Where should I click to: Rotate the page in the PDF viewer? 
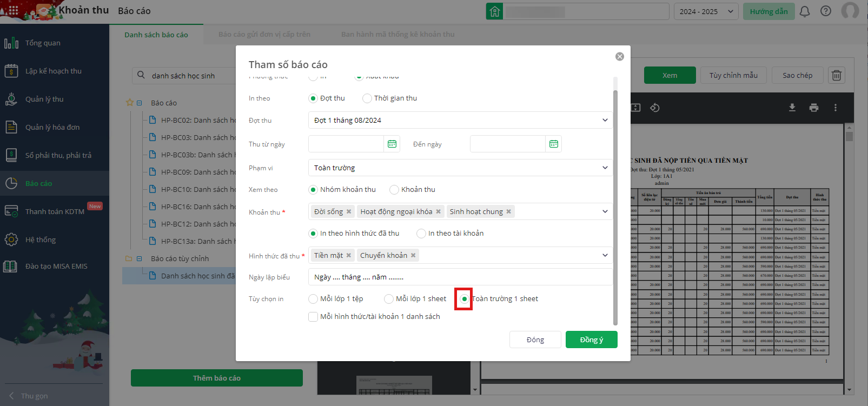(x=655, y=108)
